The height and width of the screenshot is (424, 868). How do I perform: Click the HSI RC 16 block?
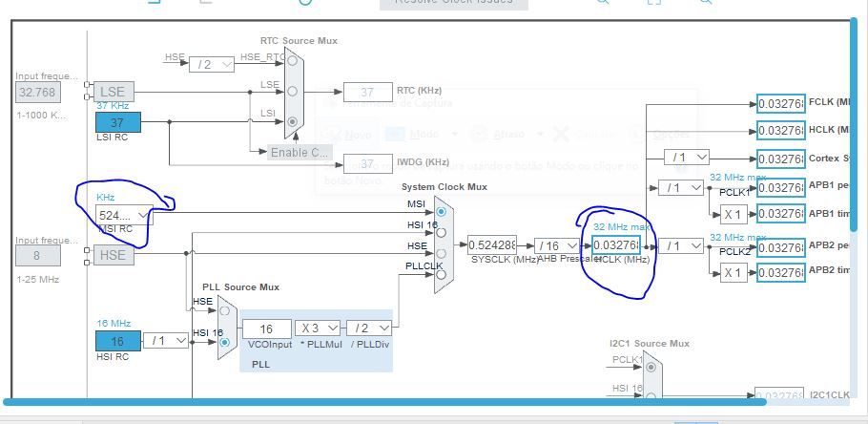[x=118, y=341]
